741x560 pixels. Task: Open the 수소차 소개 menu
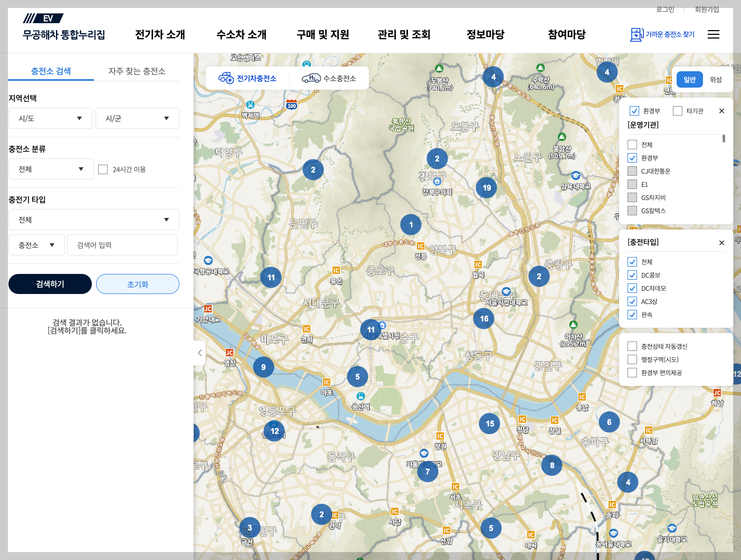(x=241, y=34)
